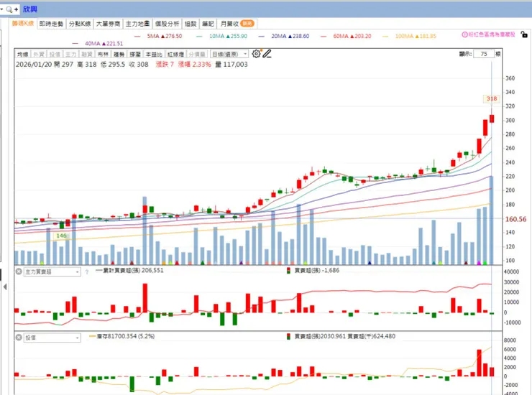The image size is (532, 395).
Task: Open the 主力買賣超 indicator dropdown
Action: point(52,272)
